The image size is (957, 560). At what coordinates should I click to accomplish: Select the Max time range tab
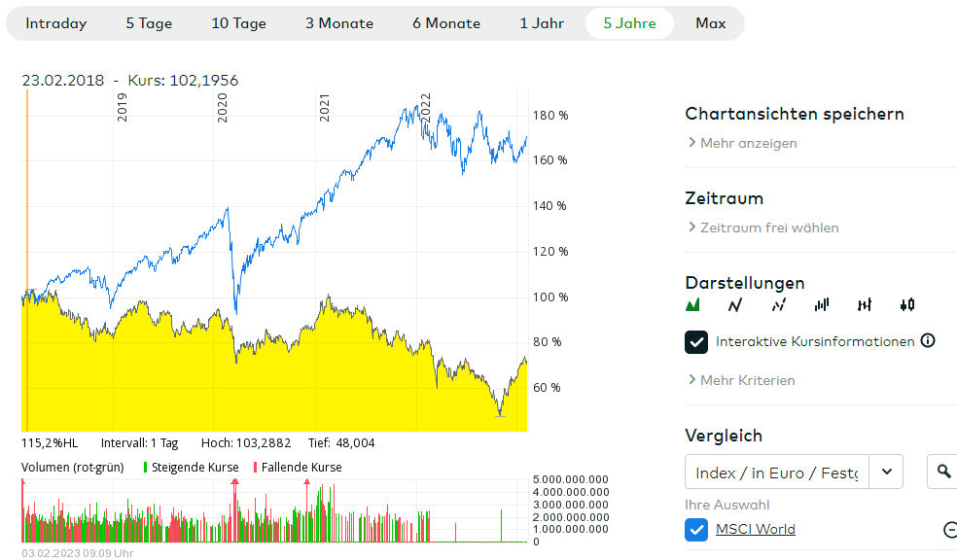(x=711, y=23)
